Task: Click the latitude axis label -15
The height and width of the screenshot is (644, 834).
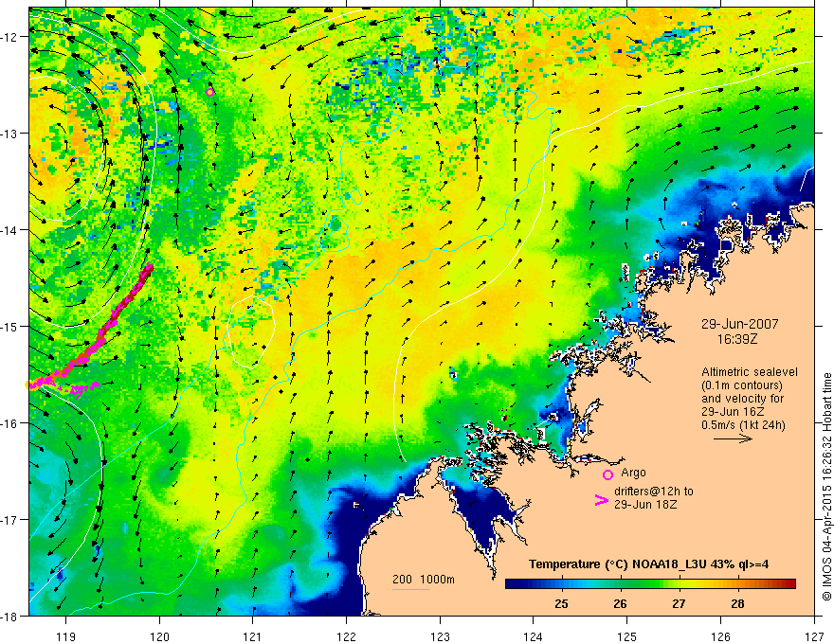Action: pyautogui.click(x=10, y=326)
